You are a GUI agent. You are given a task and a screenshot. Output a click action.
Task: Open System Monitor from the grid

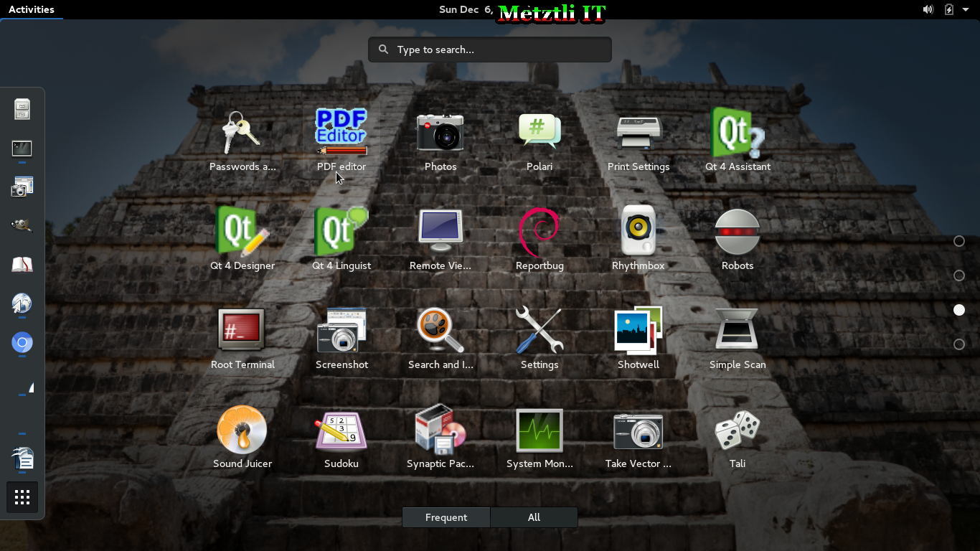click(540, 430)
